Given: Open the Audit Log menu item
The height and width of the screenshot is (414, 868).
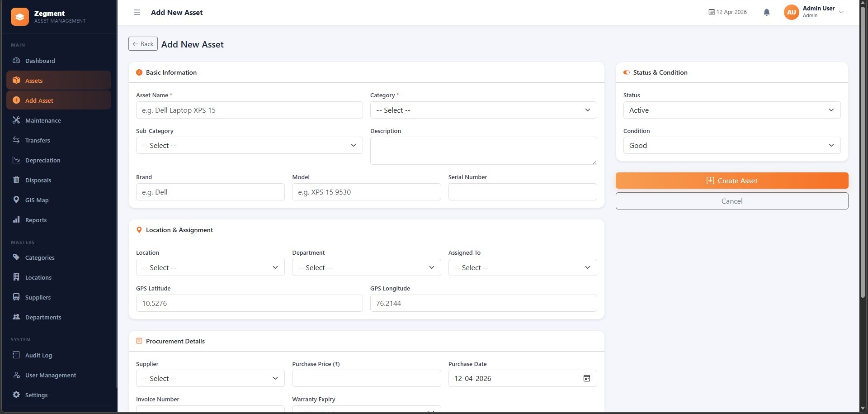Looking at the screenshot, I should click(x=38, y=355).
